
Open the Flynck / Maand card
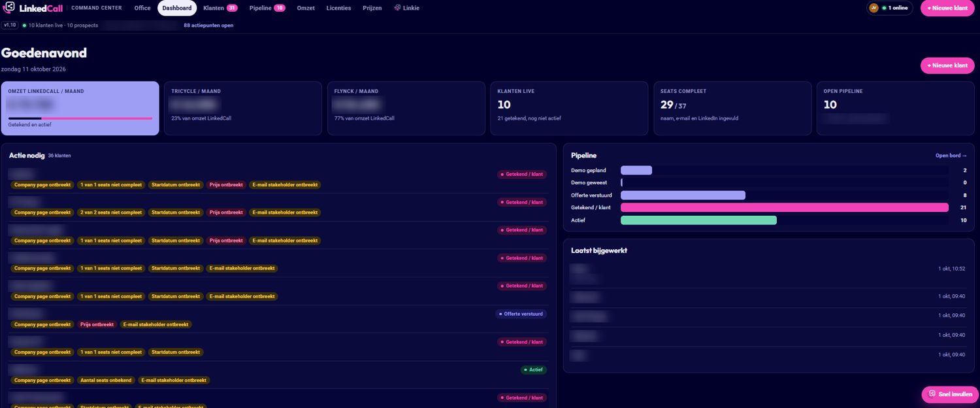click(x=406, y=108)
